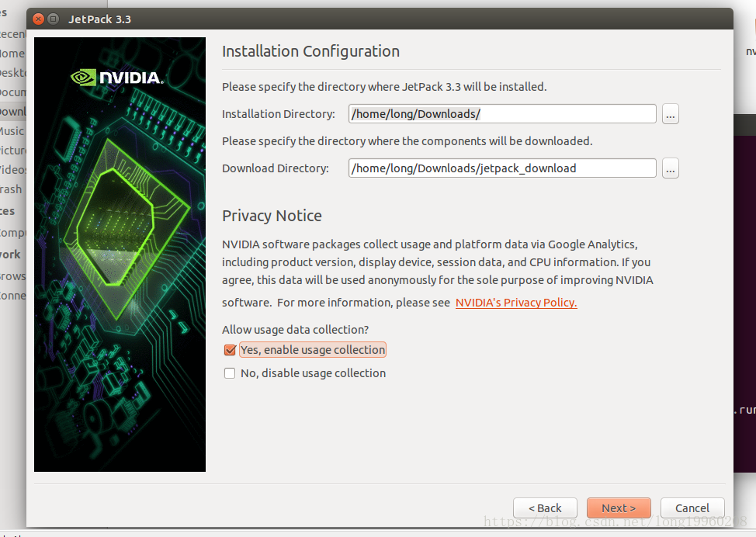Screen dimensions: 756x537
Task: Browse for the Installation Directory
Action: pos(670,114)
